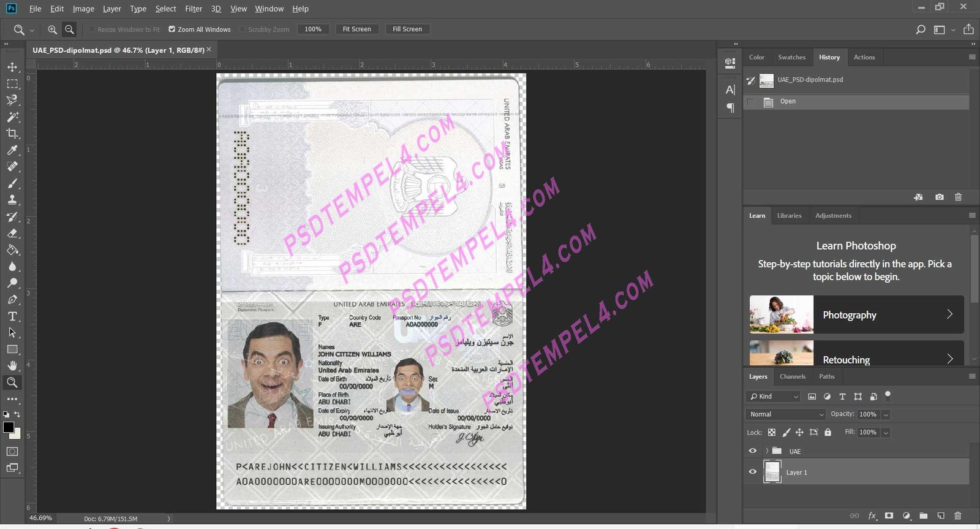Click the Fit Screen button
This screenshot has width=980, height=529.
pyautogui.click(x=357, y=29)
